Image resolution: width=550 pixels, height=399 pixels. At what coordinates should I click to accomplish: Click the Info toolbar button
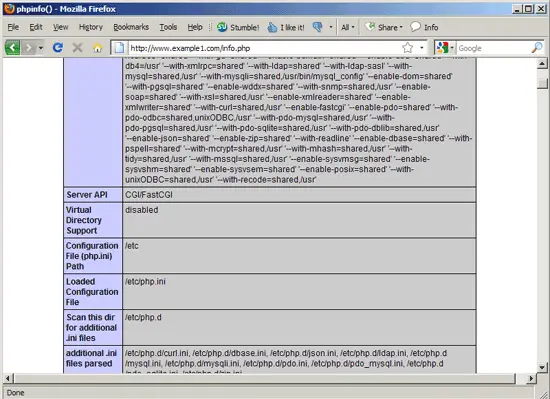(x=424, y=27)
